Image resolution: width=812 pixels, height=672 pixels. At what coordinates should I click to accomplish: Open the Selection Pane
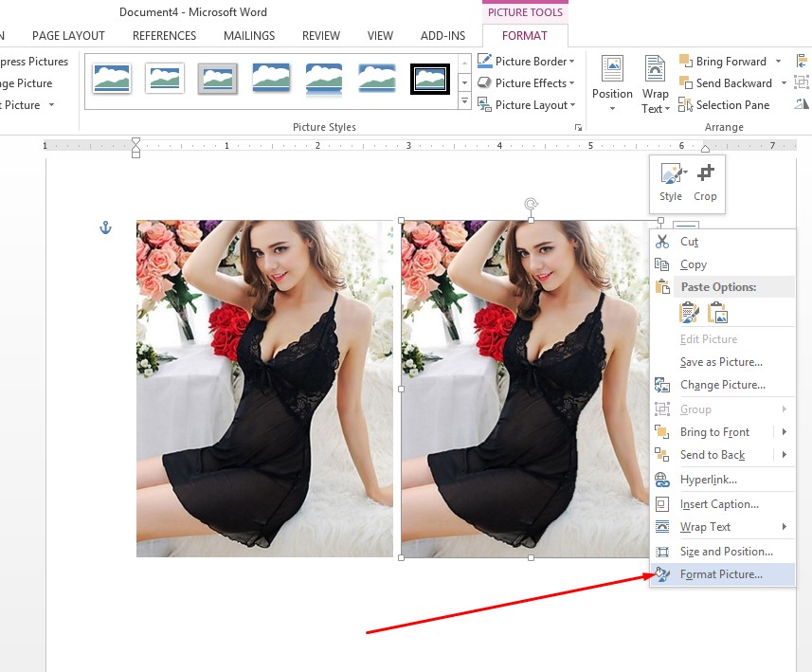pyautogui.click(x=724, y=104)
